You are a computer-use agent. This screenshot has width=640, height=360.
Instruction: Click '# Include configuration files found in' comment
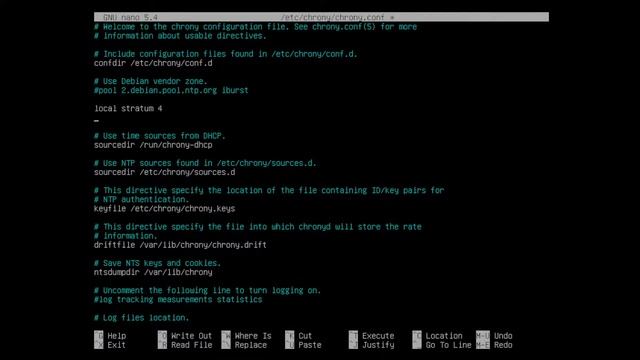226,54
